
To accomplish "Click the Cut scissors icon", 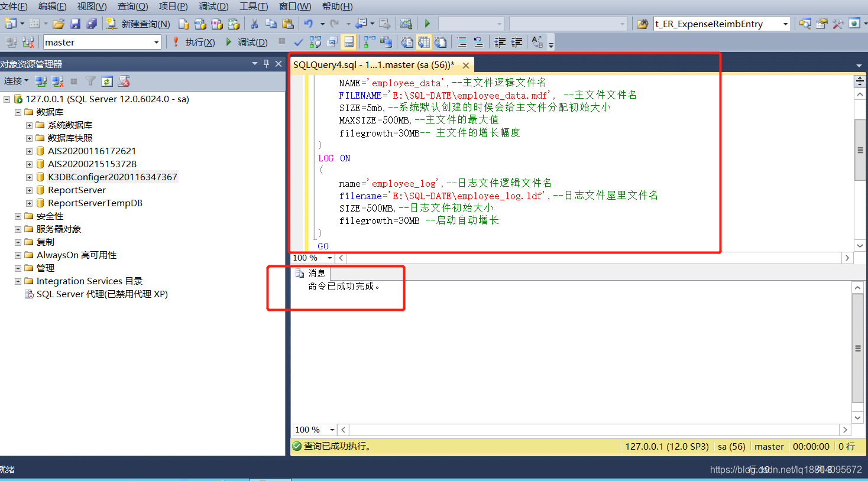I will pyautogui.click(x=254, y=24).
